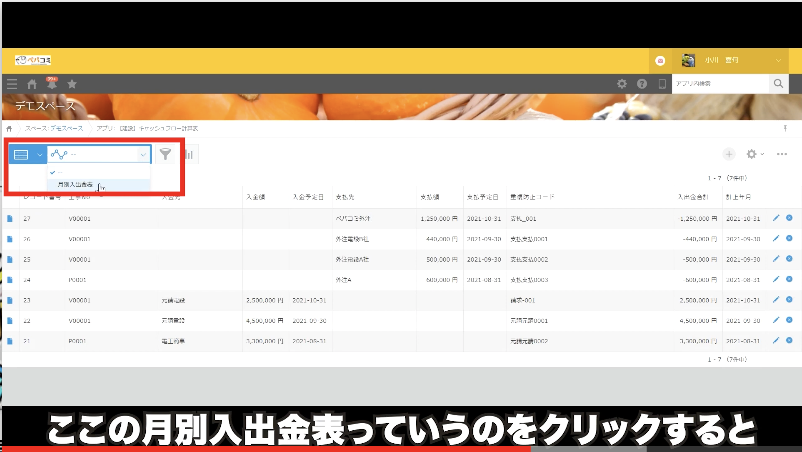Image resolution: width=802 pixels, height=452 pixels.
Task: Go to the portal home icon
Action: point(32,85)
